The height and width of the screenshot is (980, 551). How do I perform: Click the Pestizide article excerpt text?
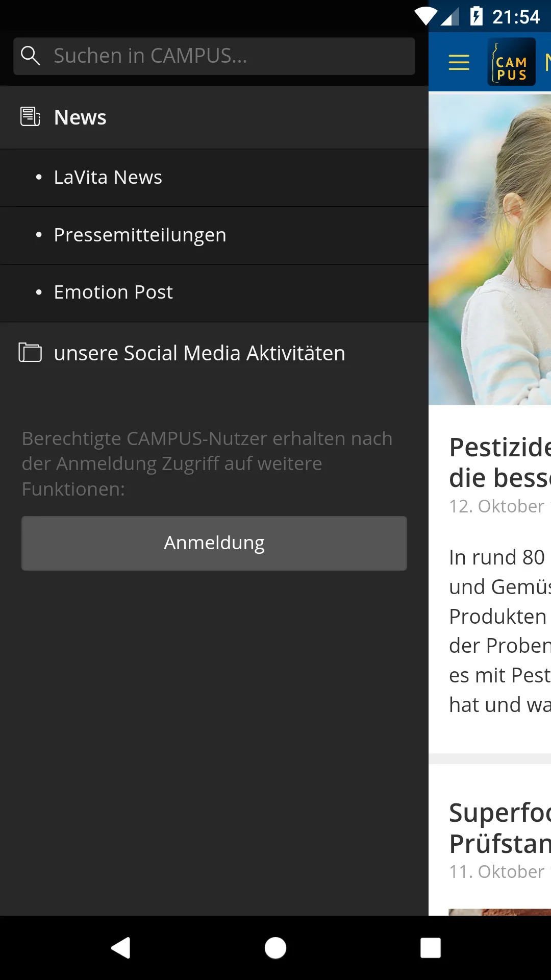(x=500, y=631)
